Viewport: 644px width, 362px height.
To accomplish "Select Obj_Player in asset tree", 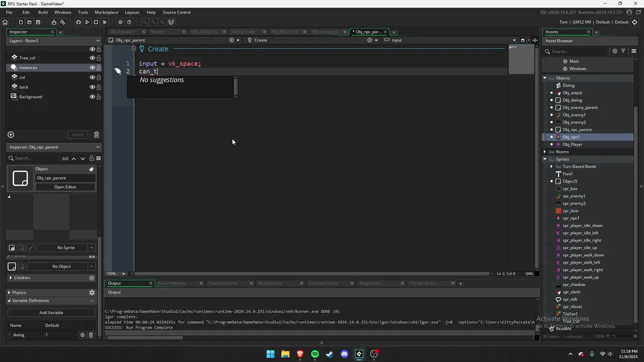I will tap(573, 144).
